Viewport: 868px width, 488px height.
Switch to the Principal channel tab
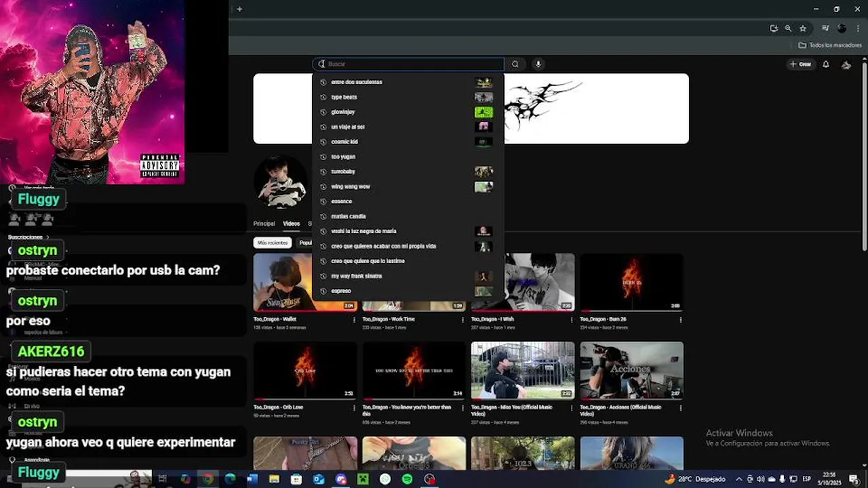click(264, 224)
